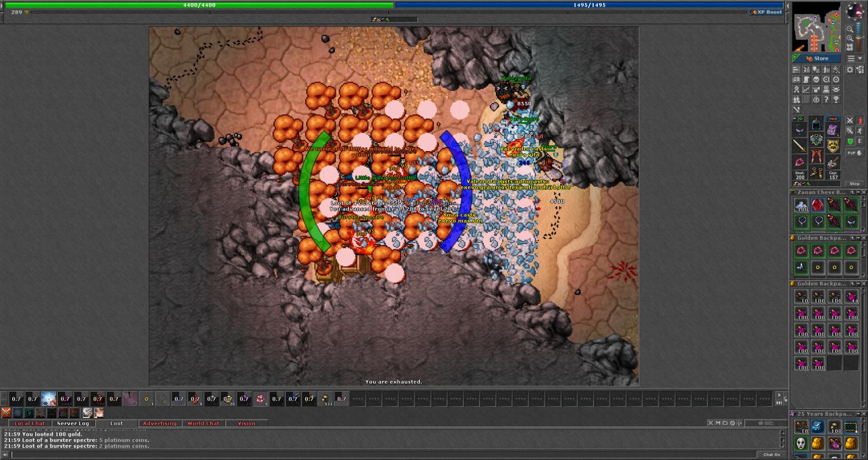Use the action bar gold ring slot

tap(146, 399)
